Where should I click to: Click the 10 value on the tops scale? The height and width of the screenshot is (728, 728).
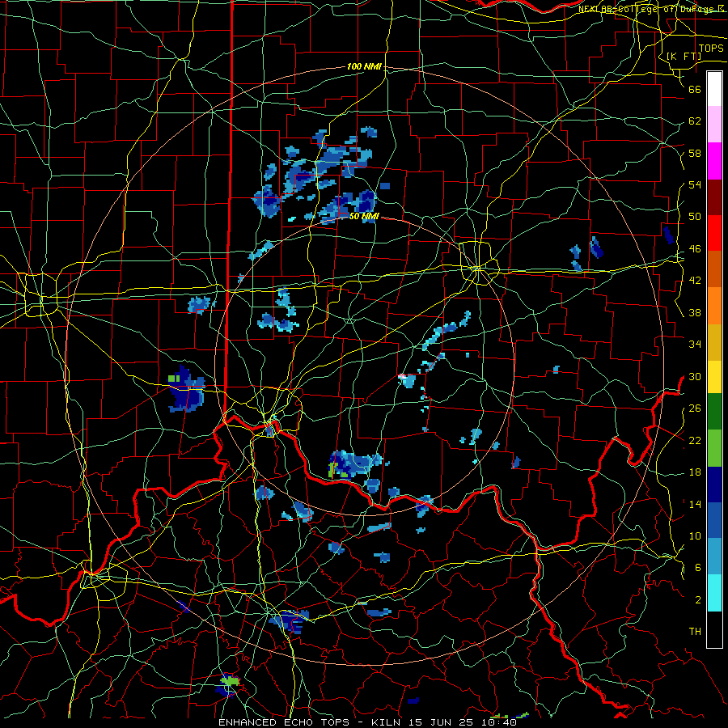click(695, 535)
